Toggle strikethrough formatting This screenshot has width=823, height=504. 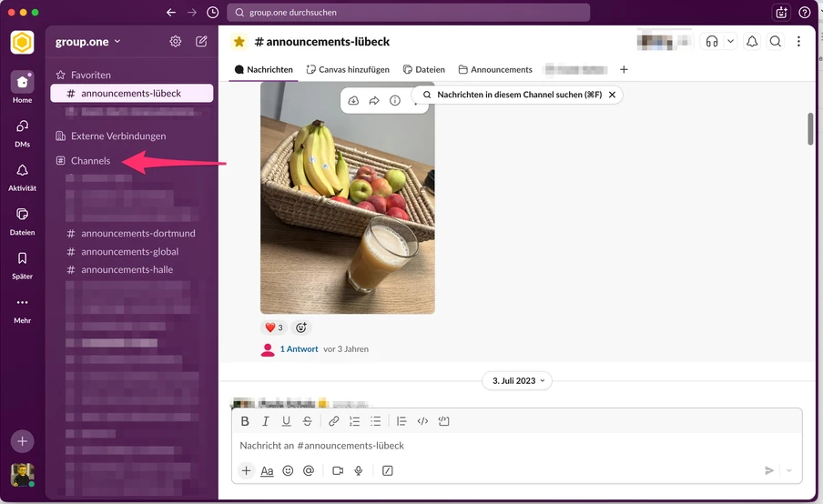307,421
